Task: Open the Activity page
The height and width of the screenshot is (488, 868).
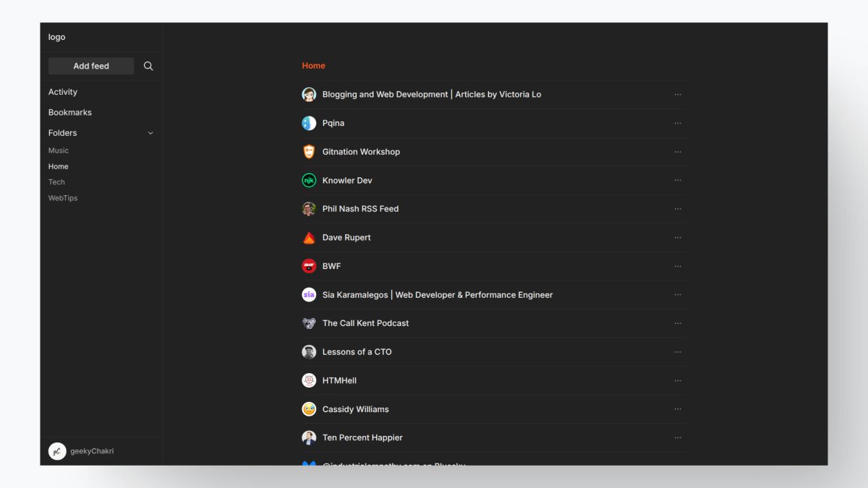Action: tap(63, 92)
